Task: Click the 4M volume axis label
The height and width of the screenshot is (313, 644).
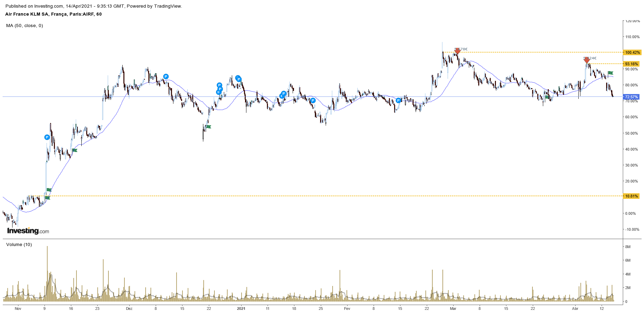Action: (x=628, y=274)
